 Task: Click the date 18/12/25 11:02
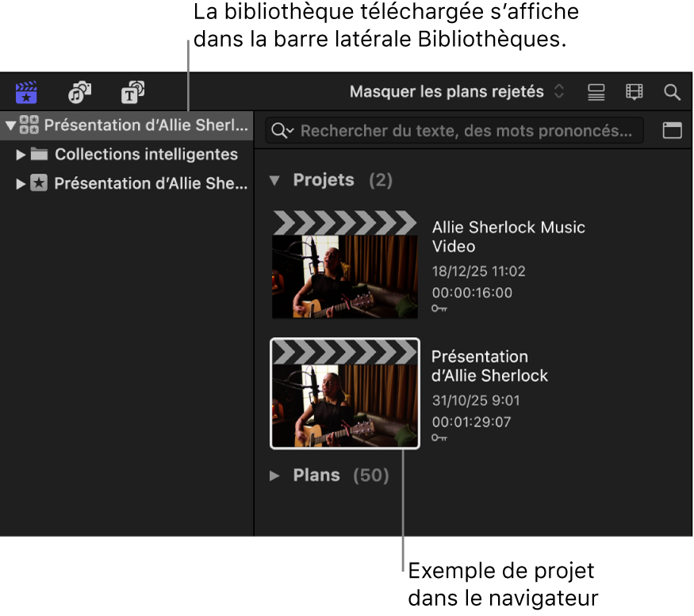tap(478, 271)
